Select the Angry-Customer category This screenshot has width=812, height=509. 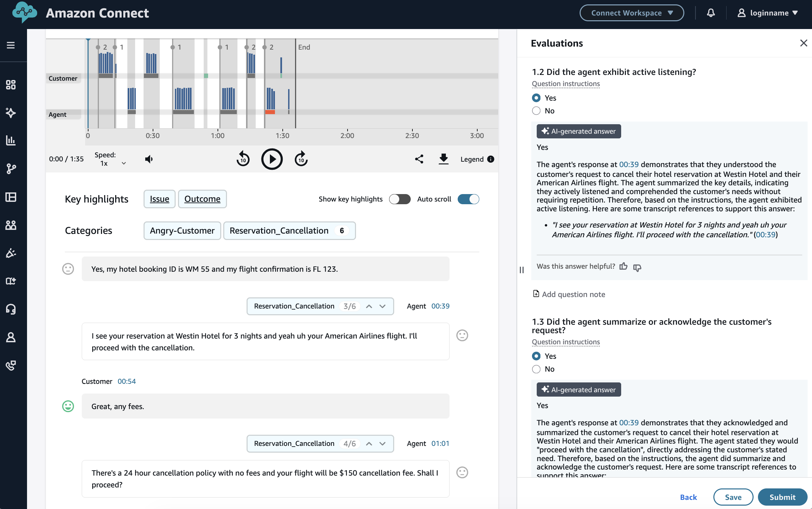point(182,231)
